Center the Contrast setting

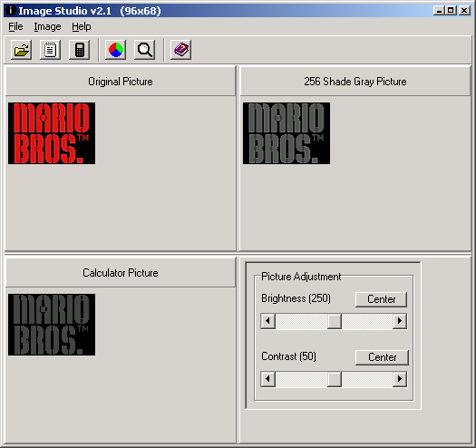pos(383,357)
